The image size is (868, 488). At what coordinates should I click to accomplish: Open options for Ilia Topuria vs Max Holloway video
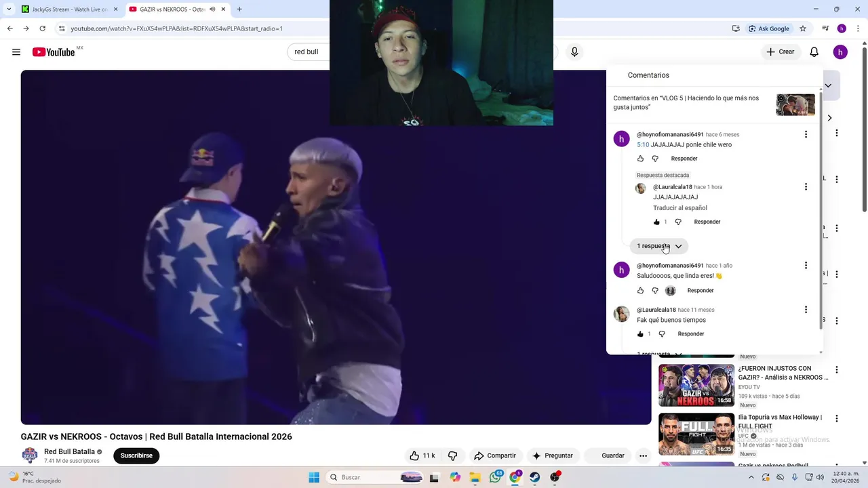coord(837,419)
